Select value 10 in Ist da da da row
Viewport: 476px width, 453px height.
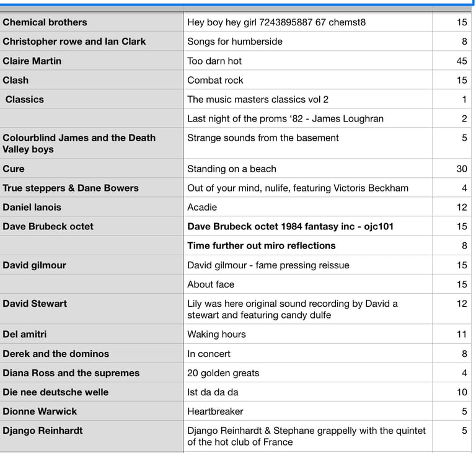click(x=452, y=392)
